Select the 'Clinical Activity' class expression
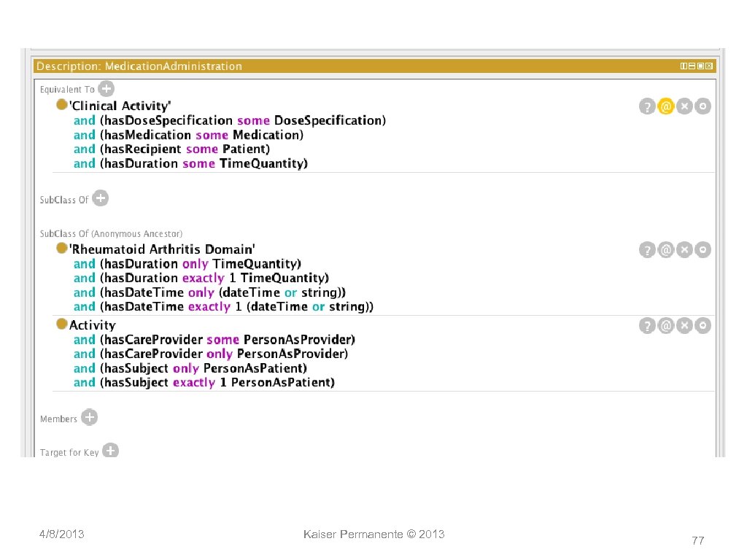The width and height of the screenshot is (747, 560). click(x=120, y=106)
